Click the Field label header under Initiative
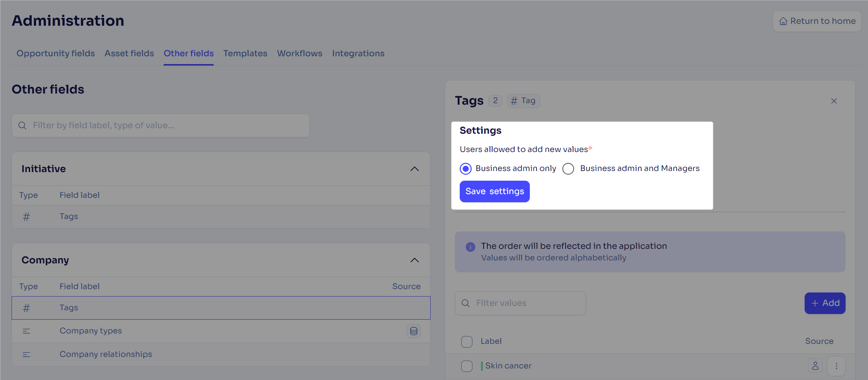Screen dimensions: 868x380 (x=79, y=195)
